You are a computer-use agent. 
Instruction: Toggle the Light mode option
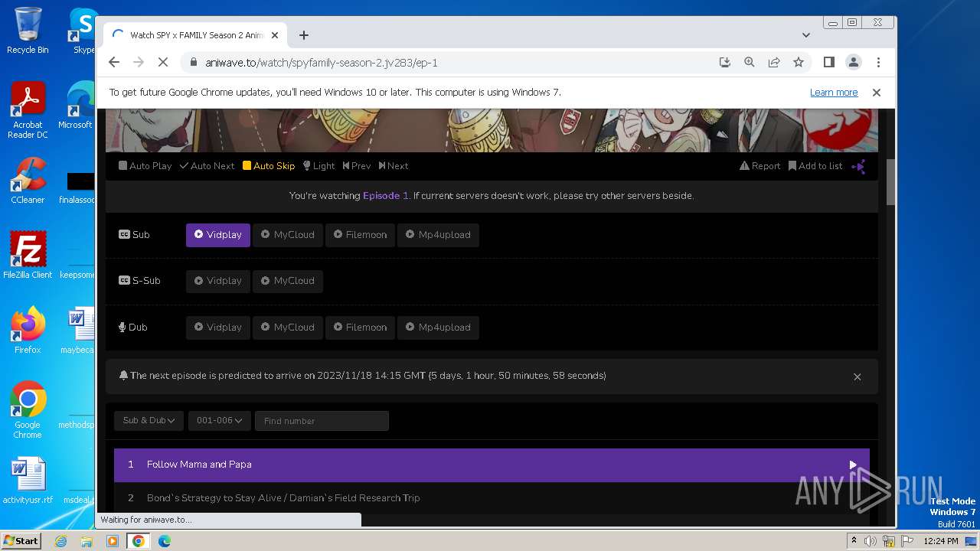pos(318,165)
